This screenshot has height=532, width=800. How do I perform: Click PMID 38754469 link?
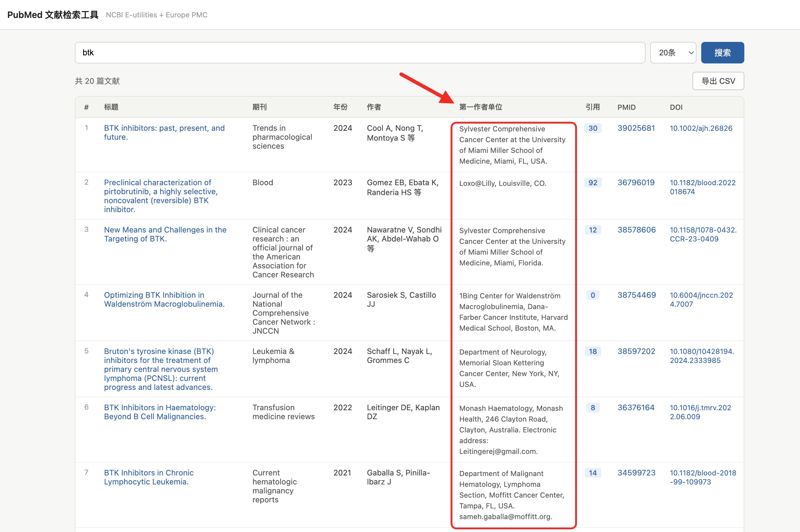pos(637,295)
